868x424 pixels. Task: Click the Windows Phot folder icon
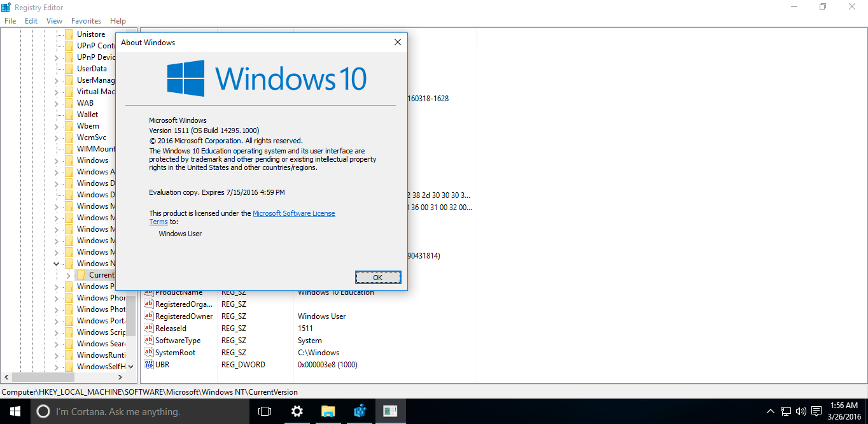[69, 309]
